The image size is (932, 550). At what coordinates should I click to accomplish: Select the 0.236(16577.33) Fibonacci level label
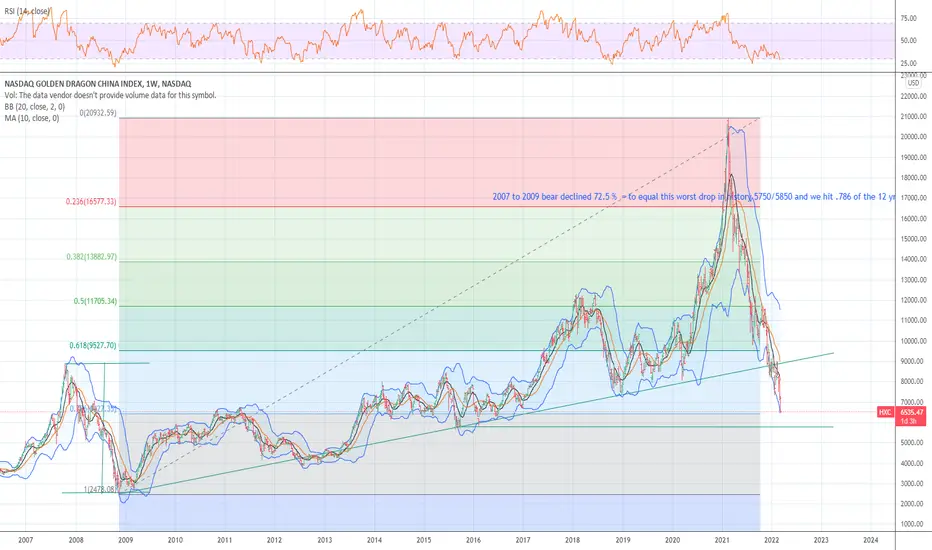92,202
